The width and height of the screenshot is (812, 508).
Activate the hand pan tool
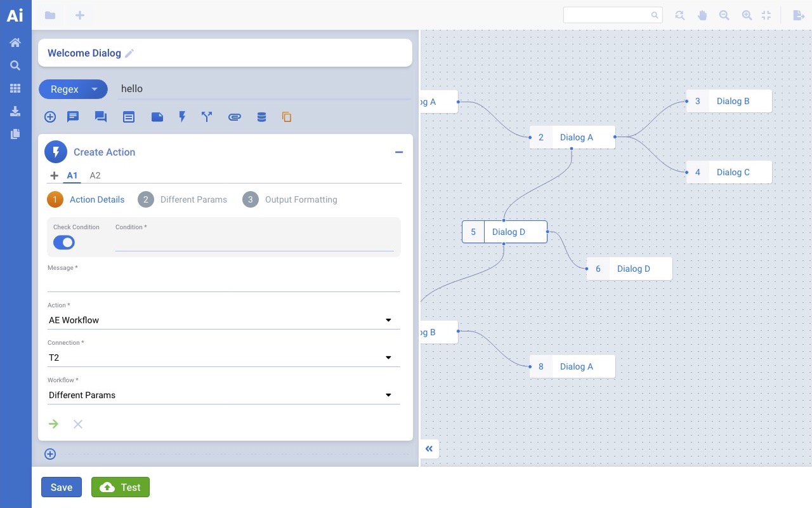702,15
